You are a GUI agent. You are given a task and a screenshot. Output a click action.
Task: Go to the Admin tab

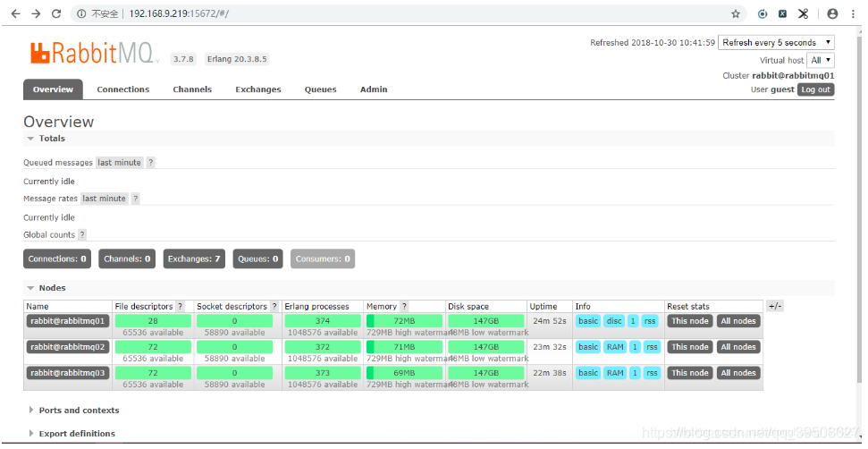(374, 89)
